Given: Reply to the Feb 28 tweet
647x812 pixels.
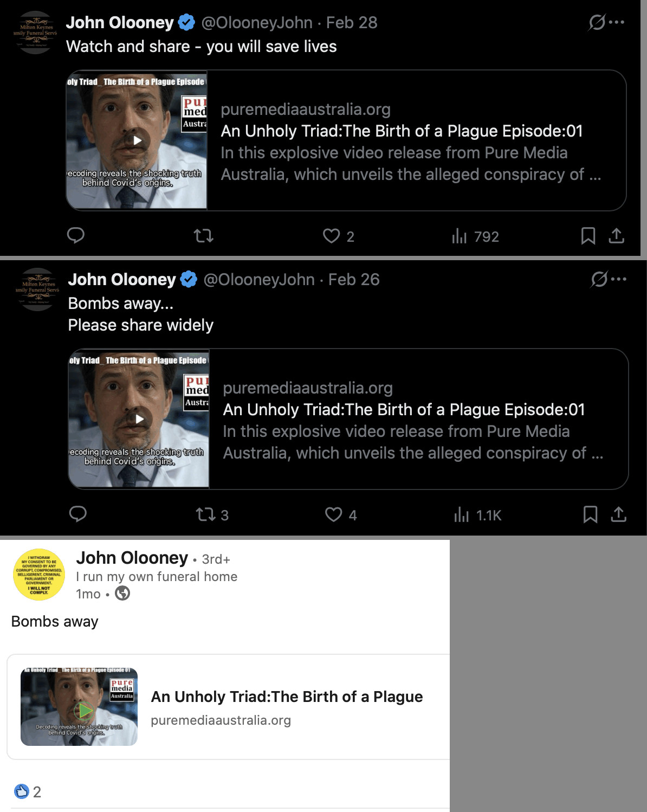Looking at the screenshot, I should pyautogui.click(x=76, y=235).
